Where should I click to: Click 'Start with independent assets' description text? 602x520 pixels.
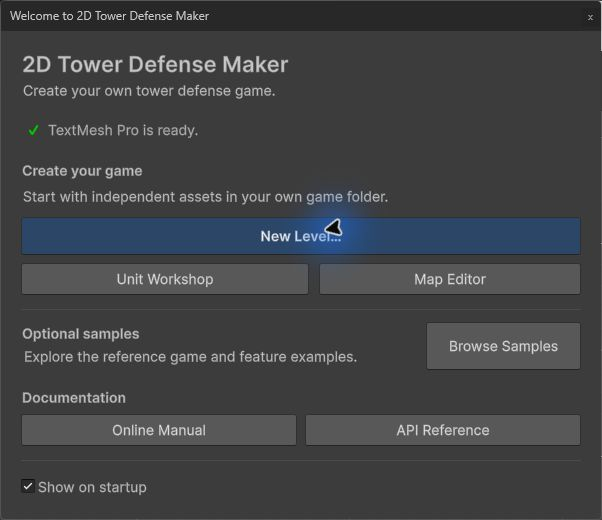pos(205,197)
